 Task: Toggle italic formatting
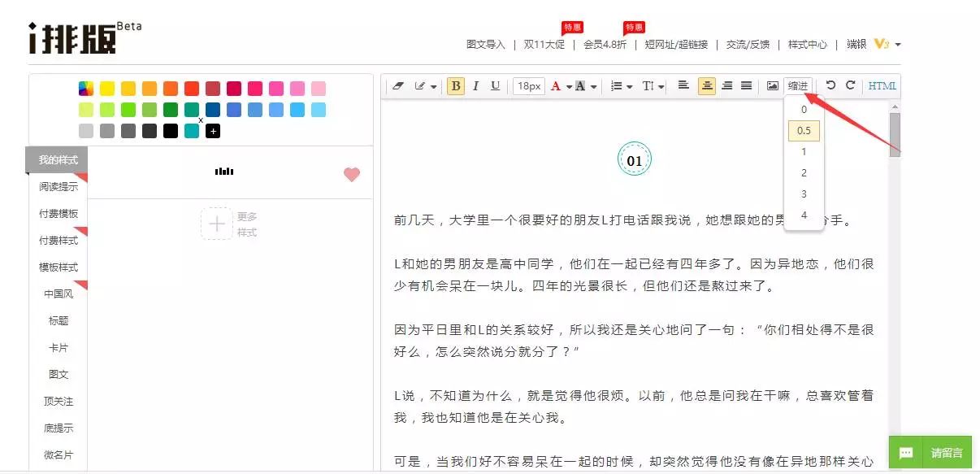coord(475,86)
